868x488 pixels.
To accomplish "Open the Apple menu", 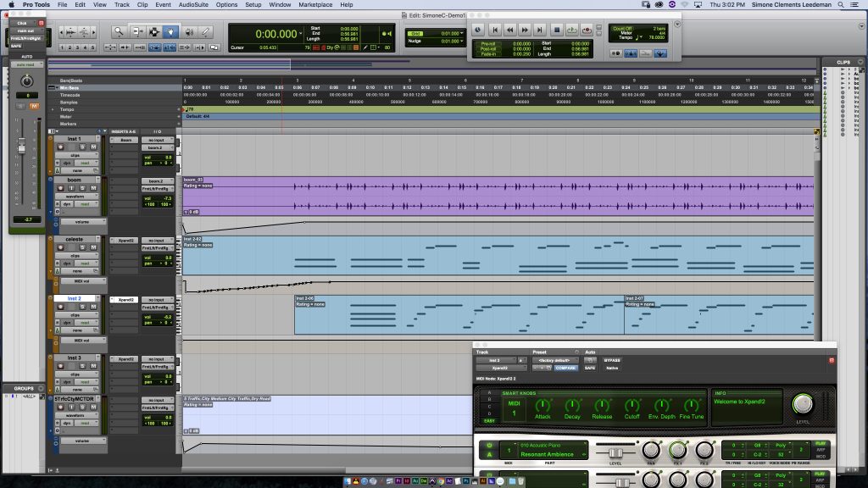I will tap(11, 4).
